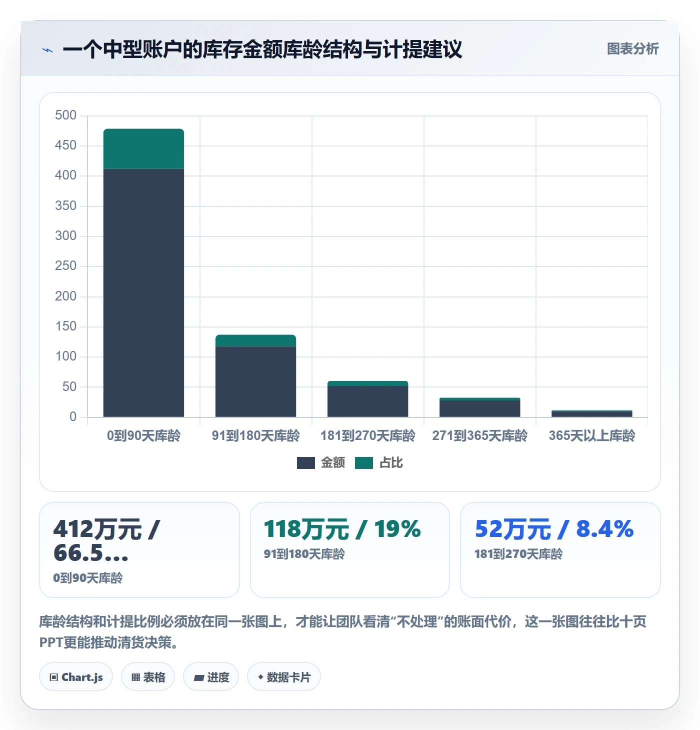
Task: Click the grid icon in 表格 chip
Action: click(135, 677)
